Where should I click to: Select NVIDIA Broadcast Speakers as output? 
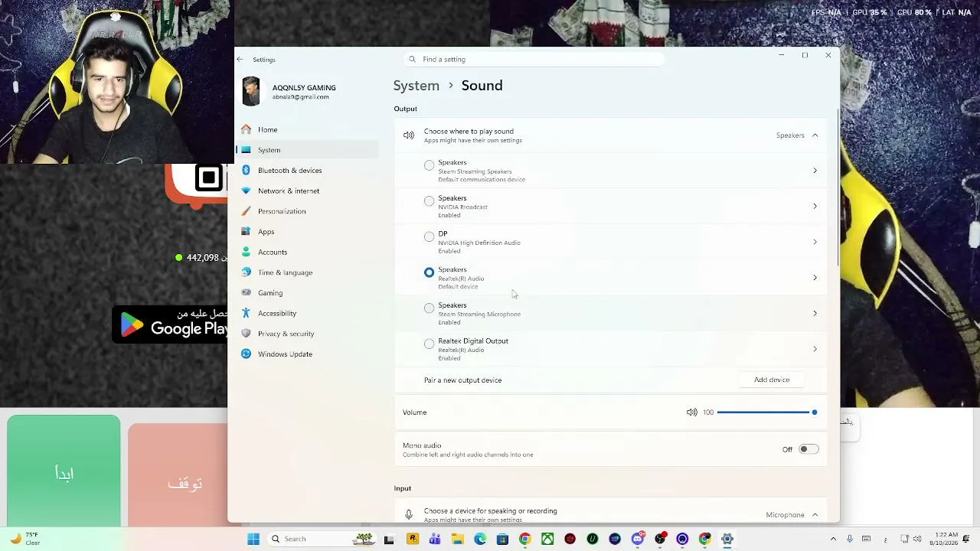click(x=429, y=201)
